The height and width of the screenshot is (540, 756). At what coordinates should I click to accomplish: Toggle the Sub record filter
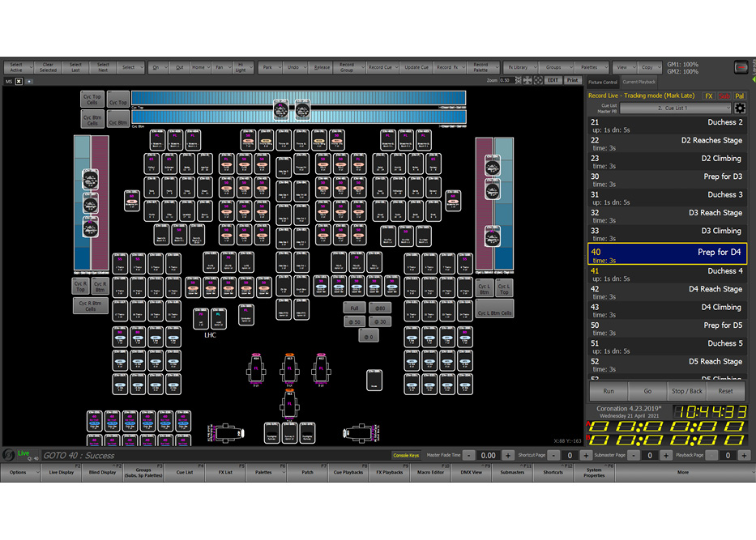coord(724,96)
